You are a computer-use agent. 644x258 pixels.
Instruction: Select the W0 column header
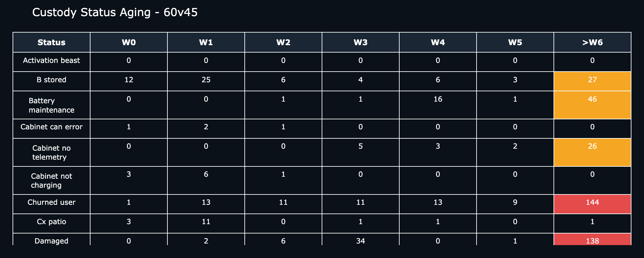tap(129, 42)
